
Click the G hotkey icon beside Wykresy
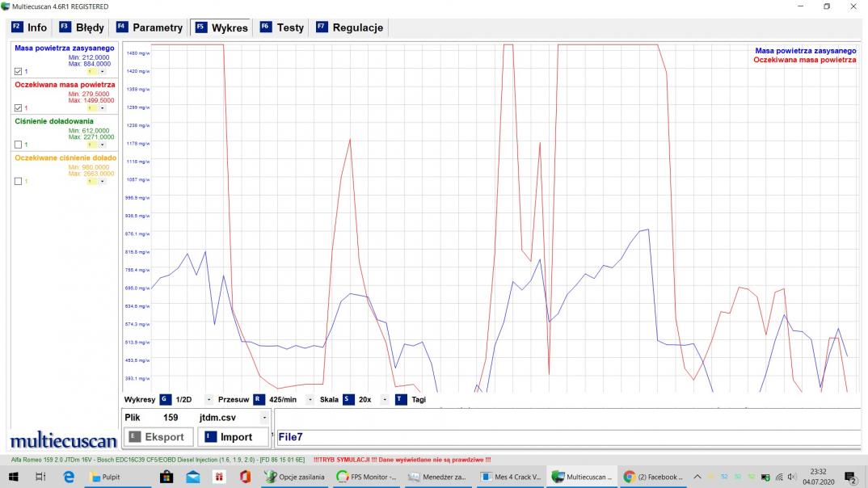(164, 399)
